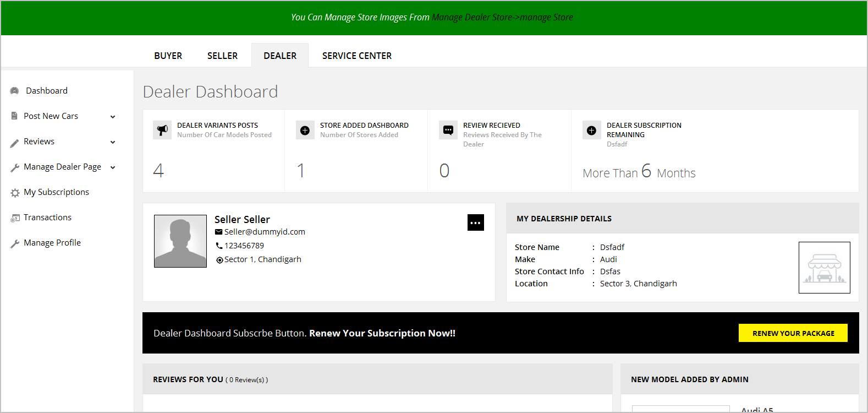Click the Transactions money icon
The width and height of the screenshot is (868, 413).
click(x=15, y=218)
